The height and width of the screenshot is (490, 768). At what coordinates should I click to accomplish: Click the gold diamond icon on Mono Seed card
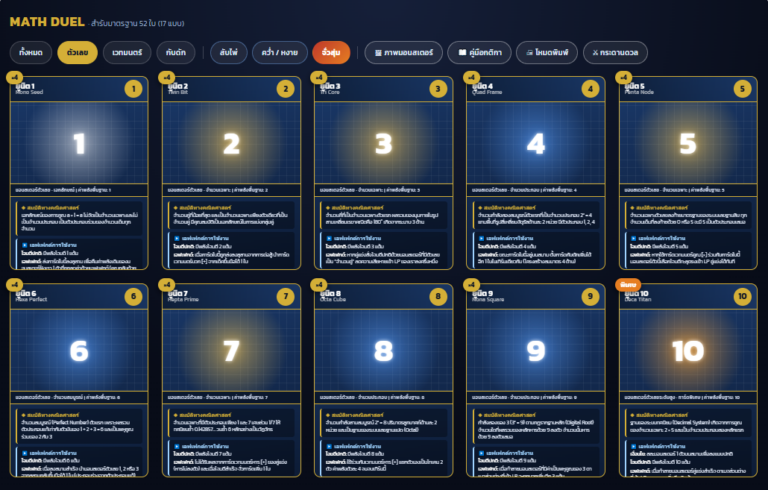[x=24, y=208]
